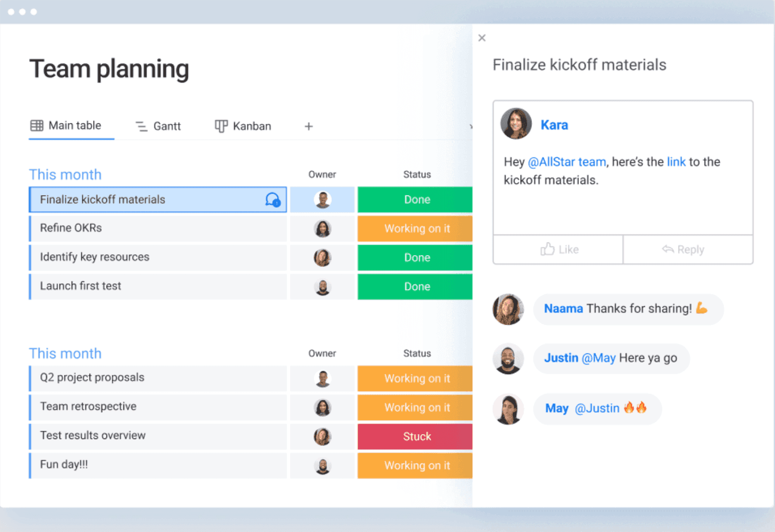Close the Finalize kickoff materials panel
This screenshot has width=775, height=532.
tap(481, 38)
